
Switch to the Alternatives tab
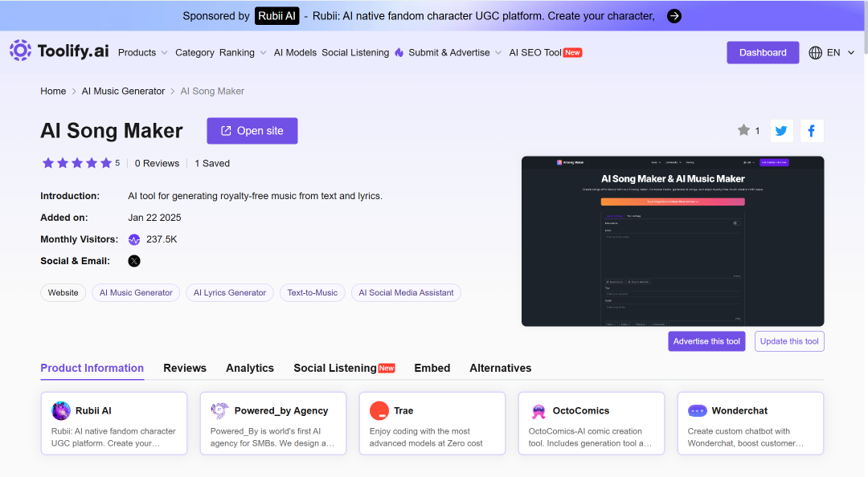click(x=501, y=368)
